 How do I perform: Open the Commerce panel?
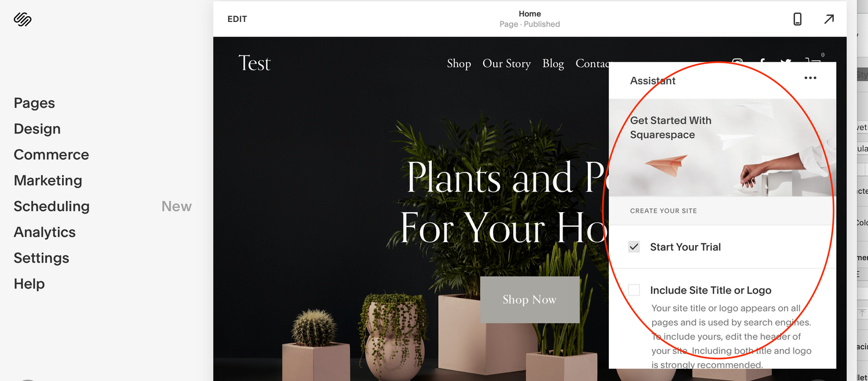[52, 155]
